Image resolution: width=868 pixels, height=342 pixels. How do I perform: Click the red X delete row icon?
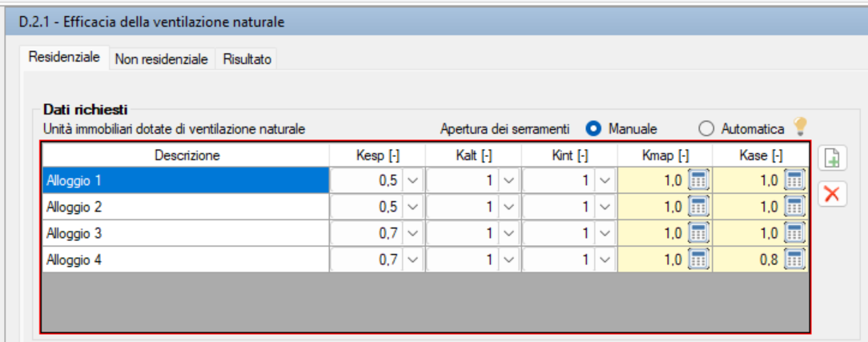click(832, 193)
